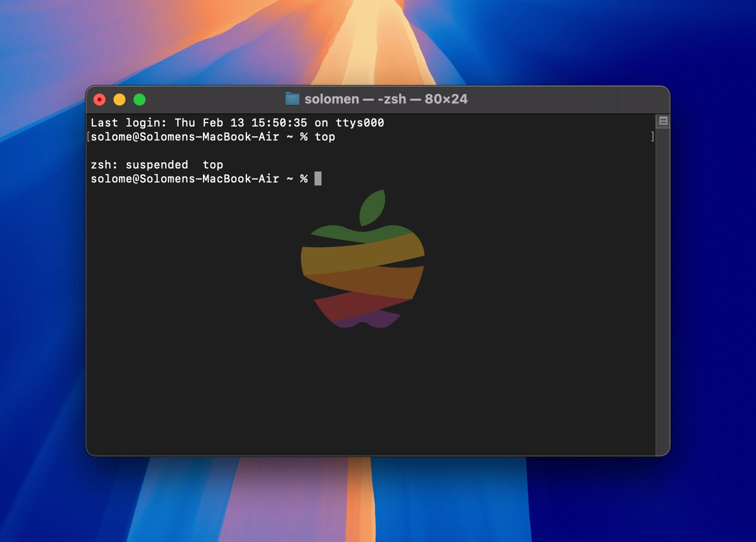Click the split pane icon at top right
Screen dimensions: 756x542
[x=663, y=120]
